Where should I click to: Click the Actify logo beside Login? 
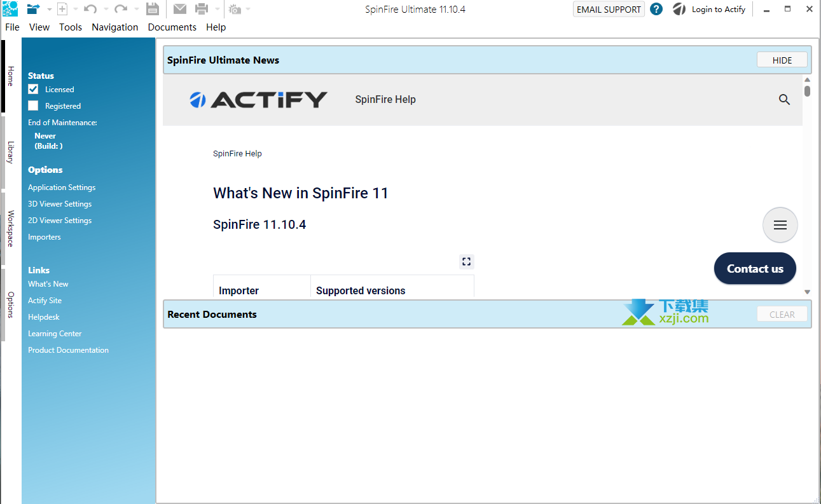coord(679,9)
